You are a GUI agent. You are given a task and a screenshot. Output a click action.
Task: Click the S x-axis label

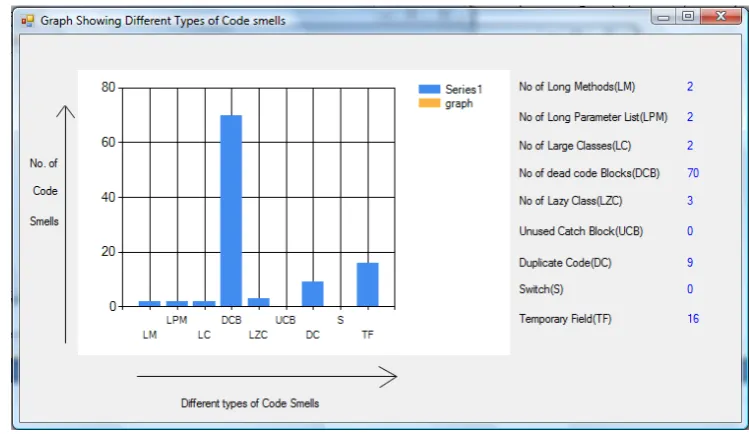tap(340, 320)
